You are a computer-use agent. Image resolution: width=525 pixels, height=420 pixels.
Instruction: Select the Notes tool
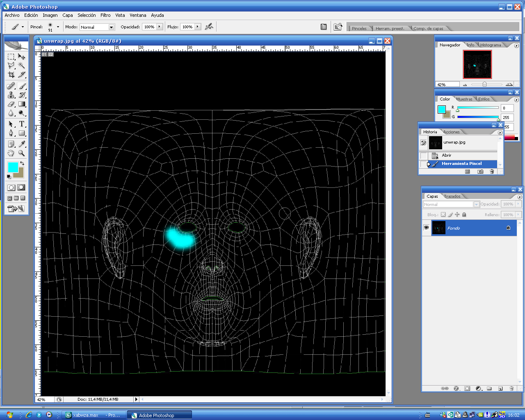pyautogui.click(x=11, y=144)
